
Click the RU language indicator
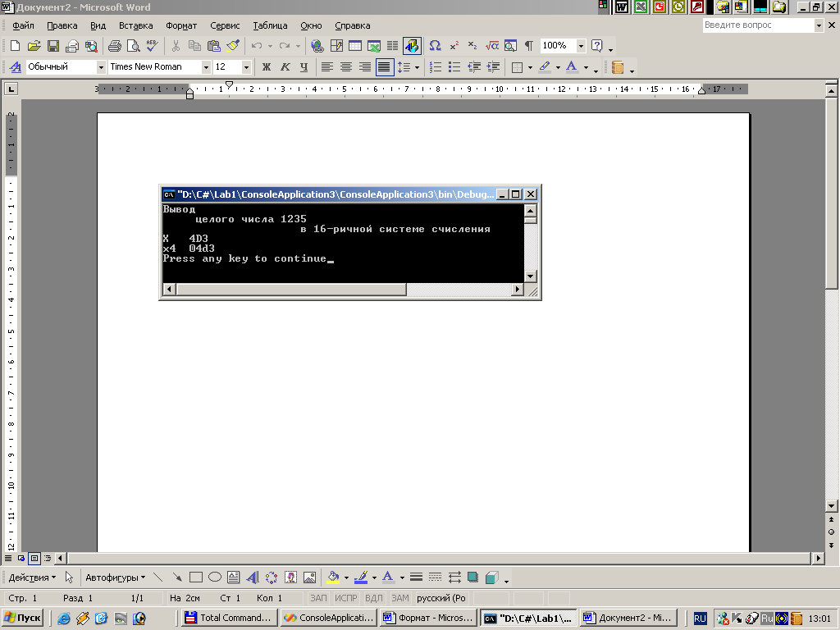point(700,619)
